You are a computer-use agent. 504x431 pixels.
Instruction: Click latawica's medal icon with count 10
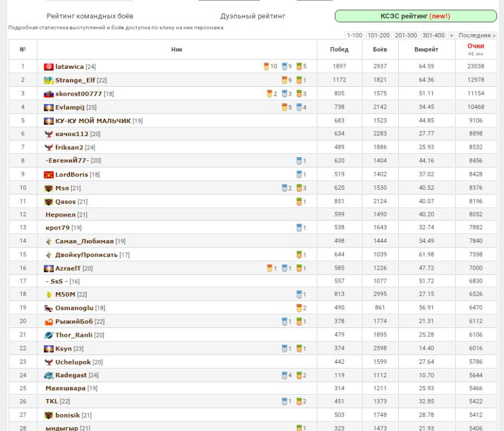coord(267,67)
